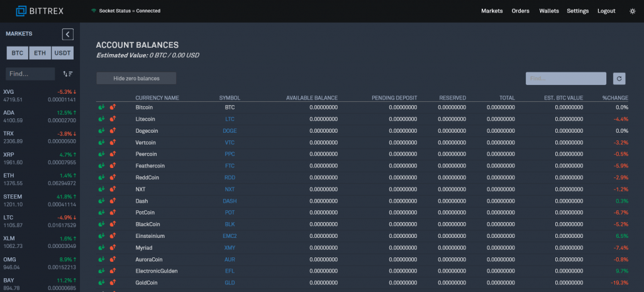Switch markets list to USDT
Screen dimensions: 644x292
pos(62,53)
